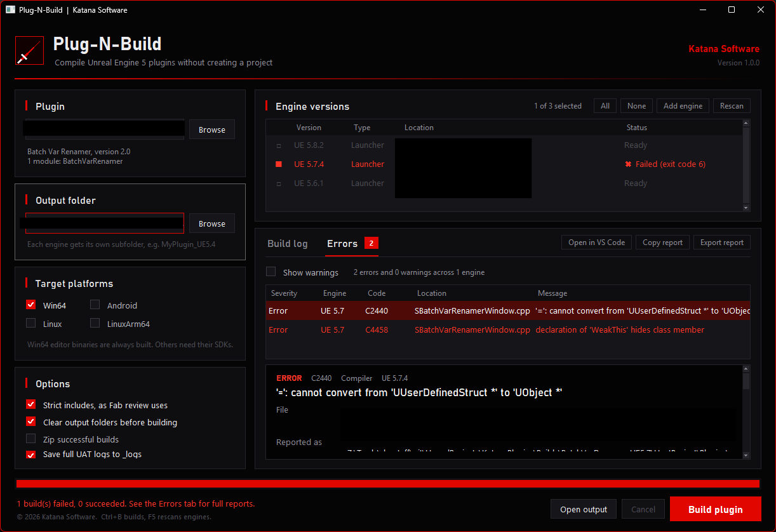The width and height of the screenshot is (776, 532).
Task: Click the 1 of 3 selected text
Action: click(x=558, y=106)
